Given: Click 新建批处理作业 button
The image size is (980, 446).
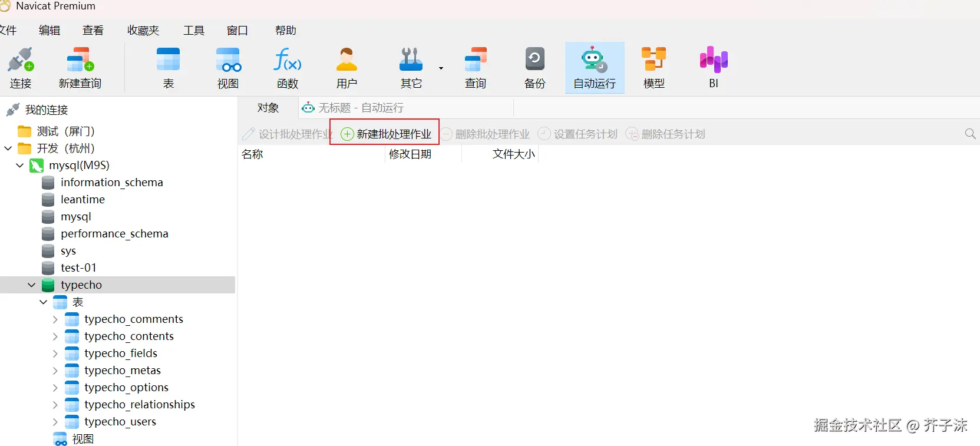Looking at the screenshot, I should (386, 134).
